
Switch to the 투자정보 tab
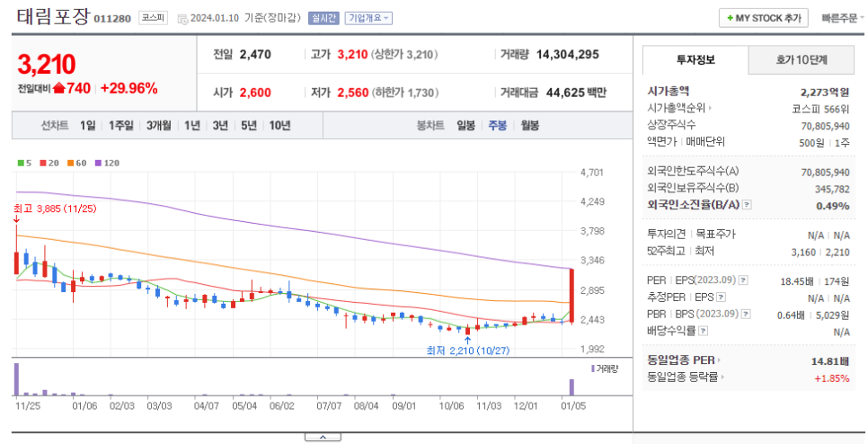pos(695,60)
